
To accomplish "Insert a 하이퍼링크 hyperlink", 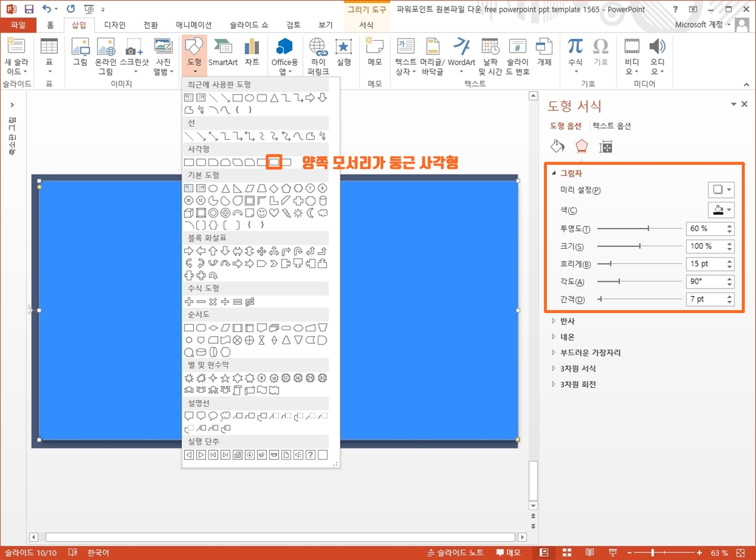I will click(x=318, y=57).
